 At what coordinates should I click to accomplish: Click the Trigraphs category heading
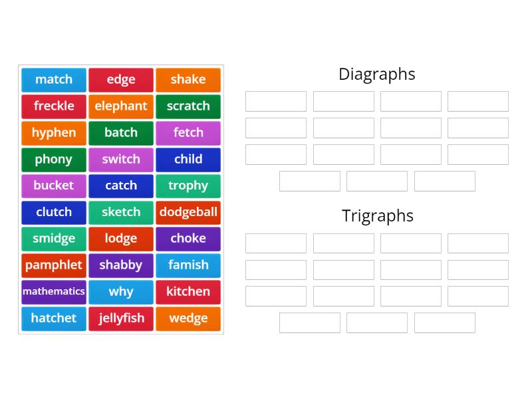pos(377,216)
